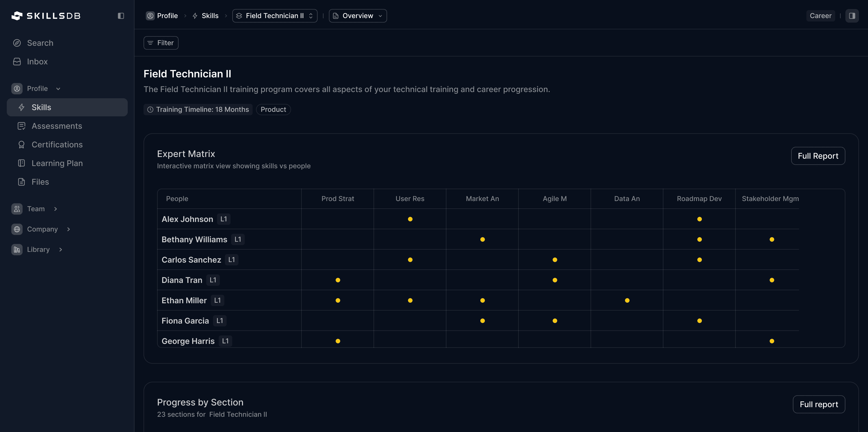Click Ethan Miller's Prod Strat skill dot

point(338,300)
